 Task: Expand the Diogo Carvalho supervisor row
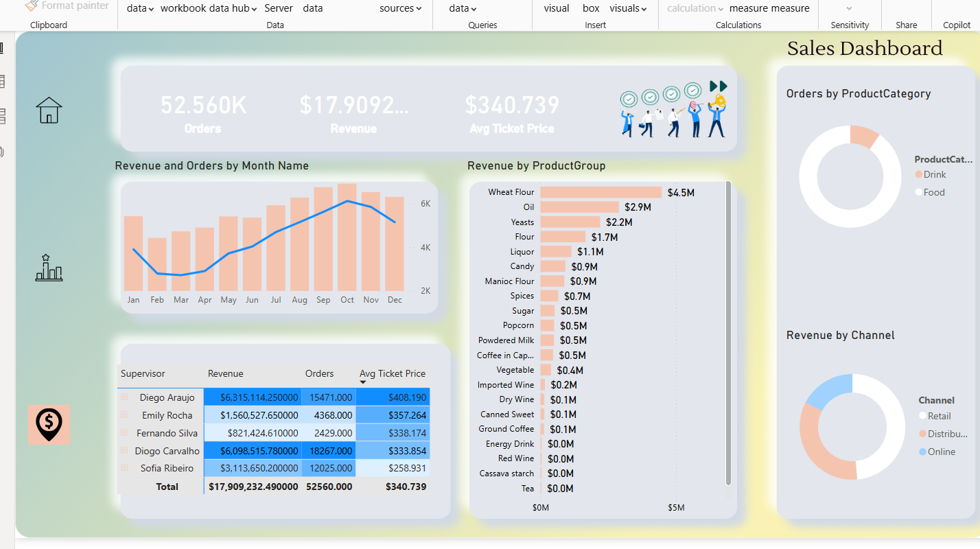pyautogui.click(x=124, y=450)
